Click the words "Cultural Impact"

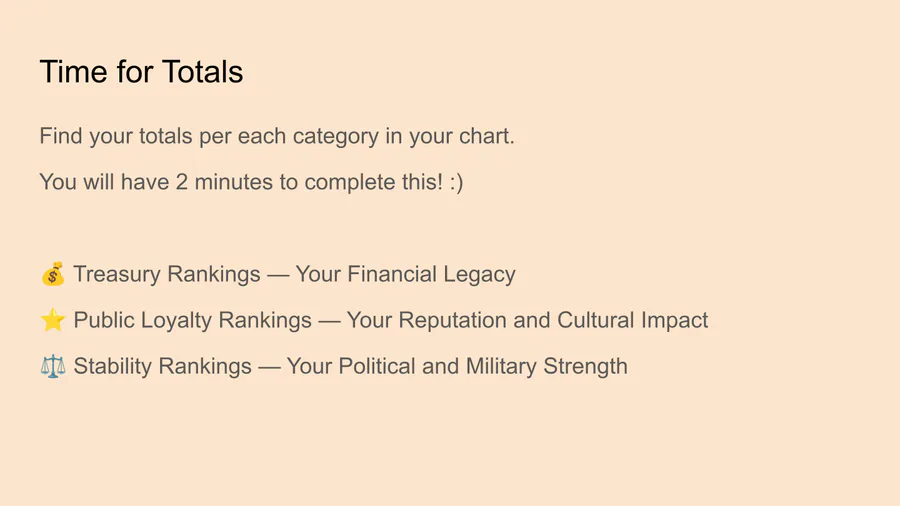point(633,320)
